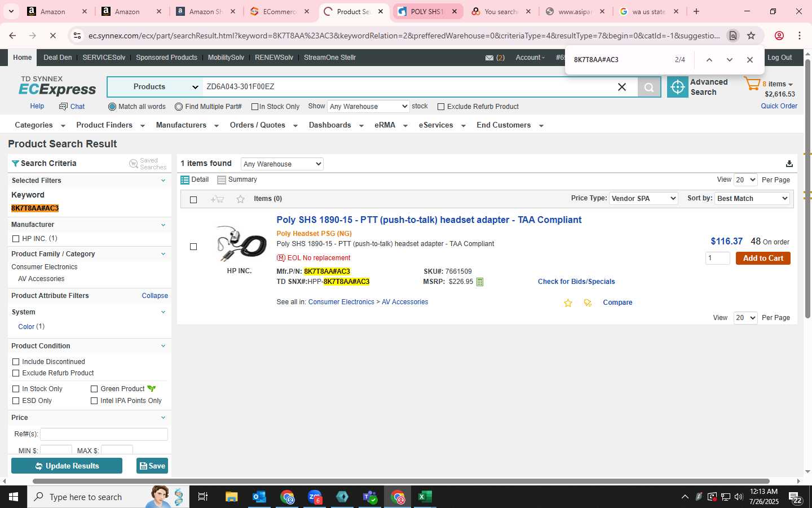The image size is (812, 508).
Task: Collapse the Product Condition section
Action: coord(163,346)
